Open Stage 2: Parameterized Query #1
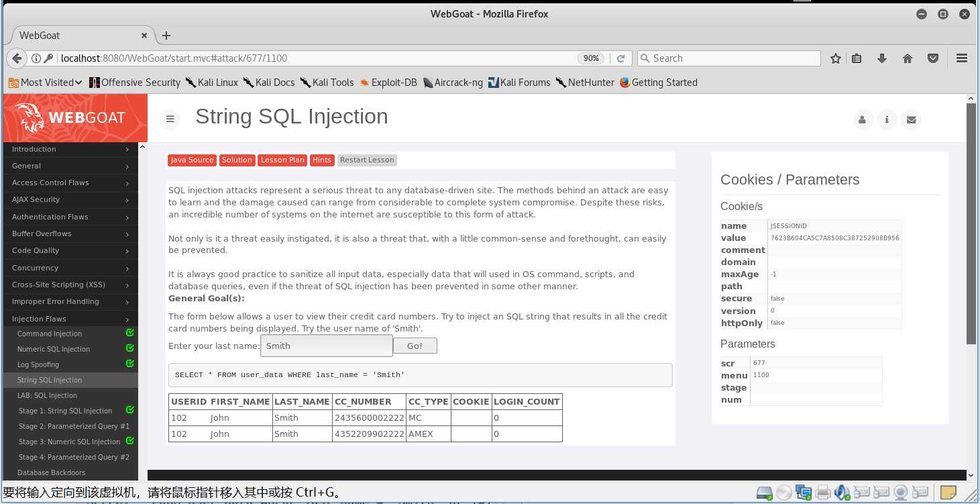Viewport: 980px width, 504px height. click(x=74, y=426)
